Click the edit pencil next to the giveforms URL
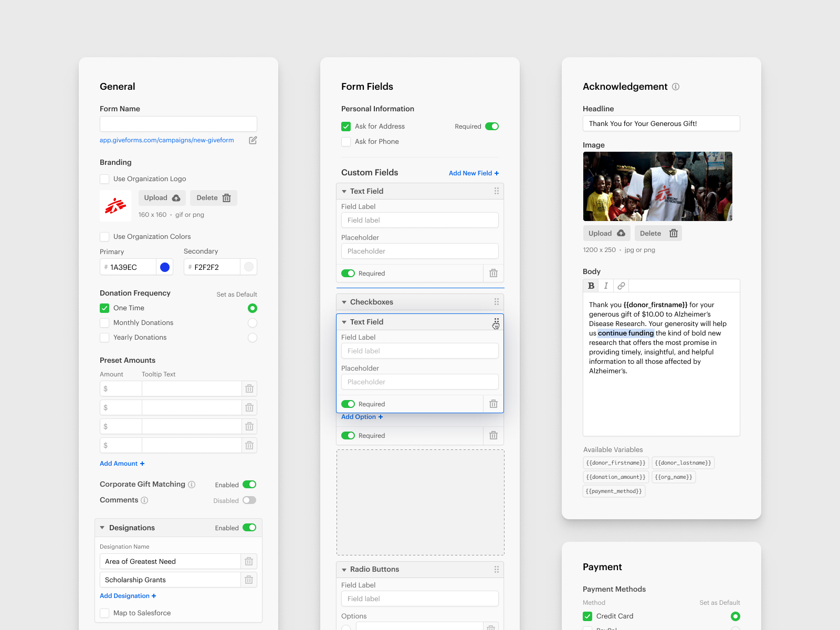 click(253, 140)
